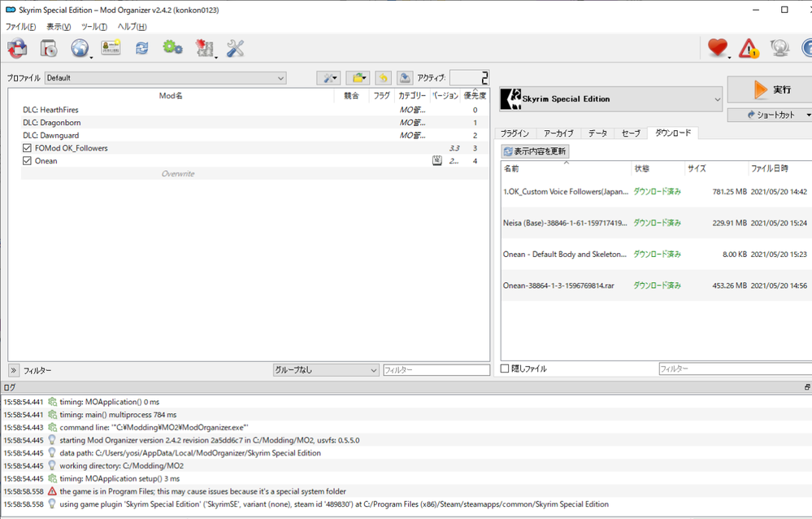The width and height of the screenshot is (812, 519).
Task: Open settings wrench and screwdriver icon
Action: click(x=236, y=49)
